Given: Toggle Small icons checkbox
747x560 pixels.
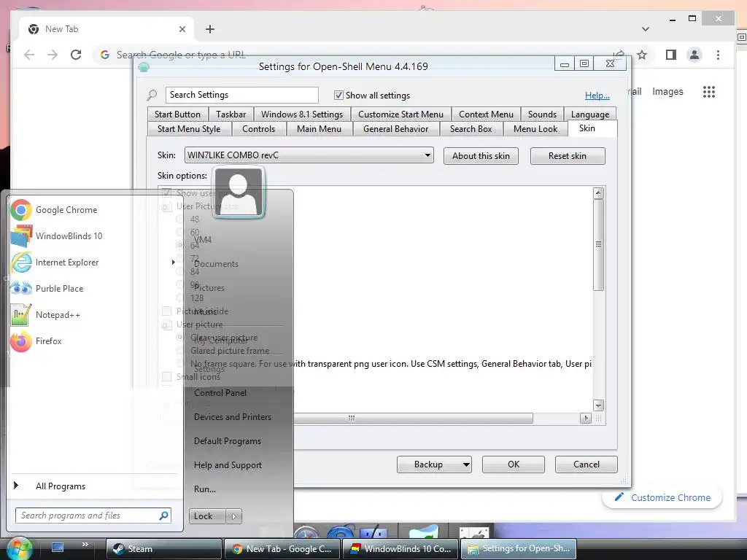Looking at the screenshot, I should [x=167, y=377].
